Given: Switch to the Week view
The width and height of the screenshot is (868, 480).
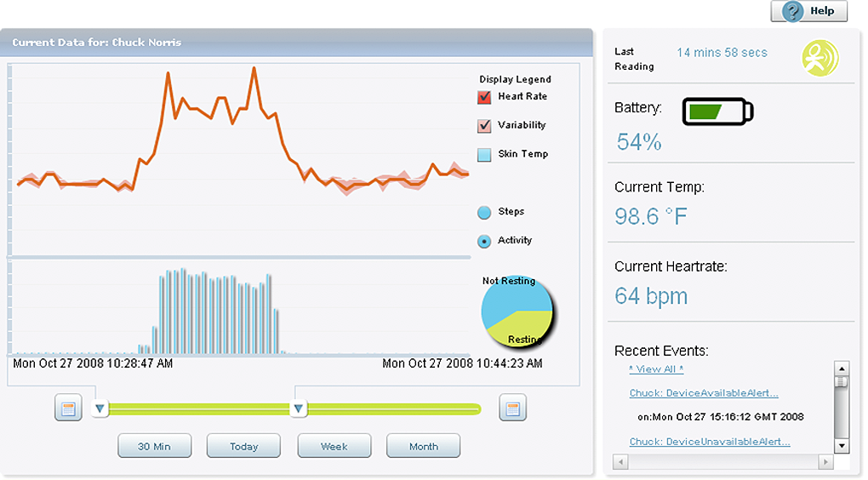Looking at the screenshot, I should point(334,446).
